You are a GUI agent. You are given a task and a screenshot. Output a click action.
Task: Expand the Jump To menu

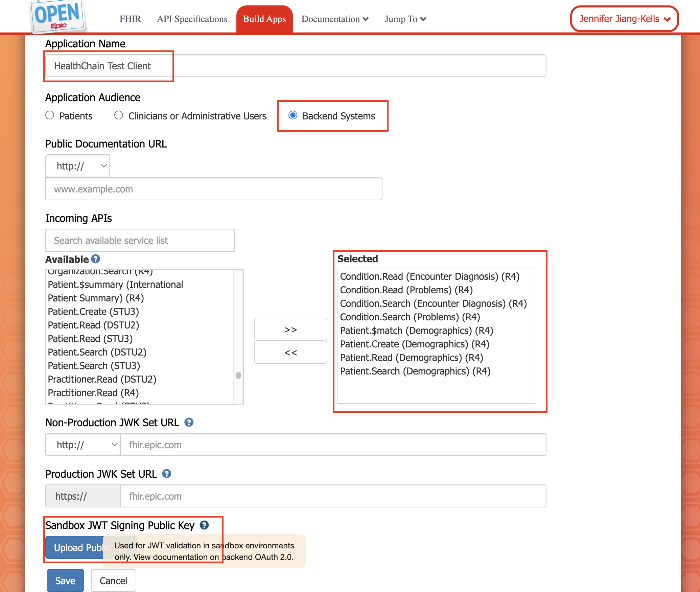click(405, 19)
